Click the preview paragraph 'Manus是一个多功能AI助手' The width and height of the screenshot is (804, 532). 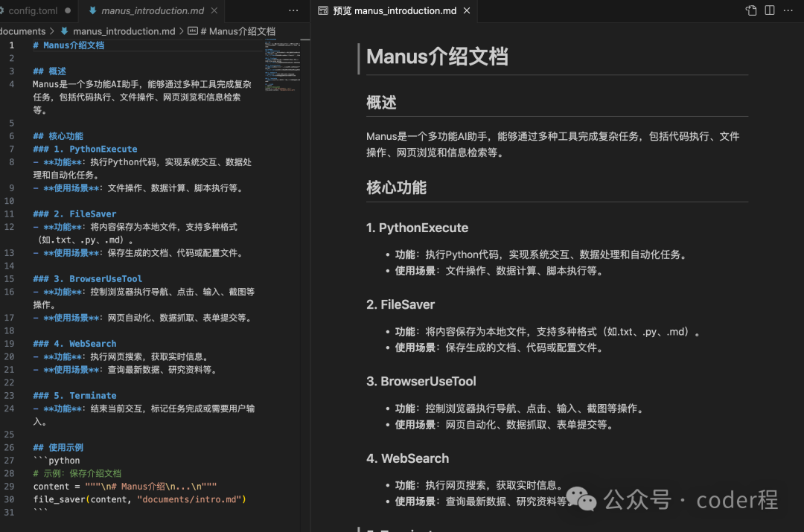[x=552, y=144]
